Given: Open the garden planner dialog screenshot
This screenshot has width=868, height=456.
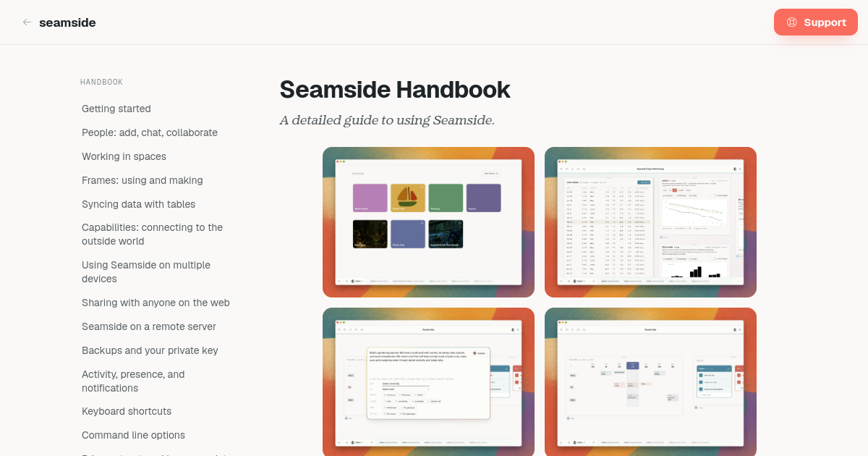Looking at the screenshot, I should pyautogui.click(x=428, y=381).
